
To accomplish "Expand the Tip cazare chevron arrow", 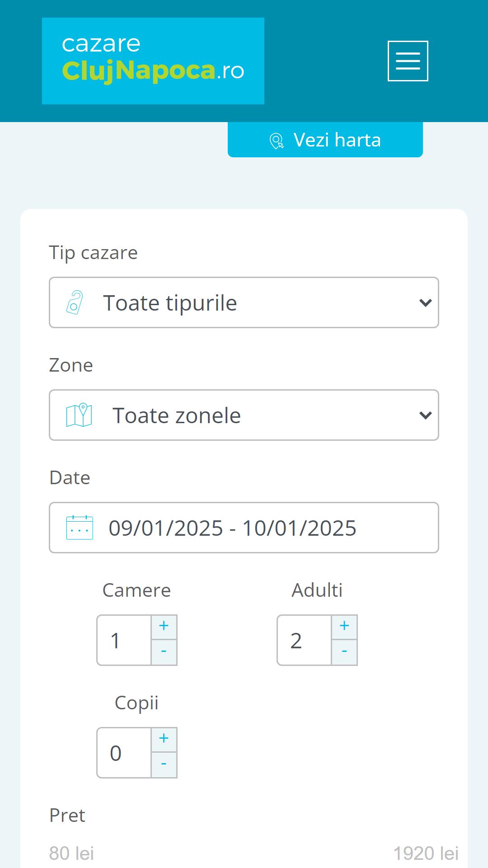I will pos(425,302).
